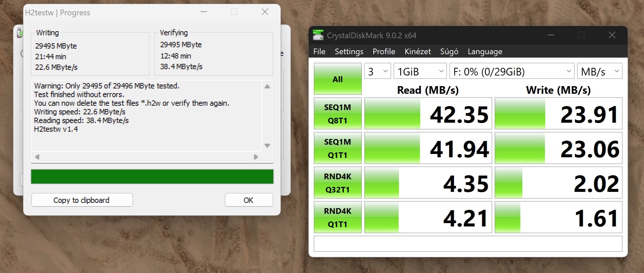
Task: Expand the F: drive selection dropdown
Action: click(x=512, y=71)
